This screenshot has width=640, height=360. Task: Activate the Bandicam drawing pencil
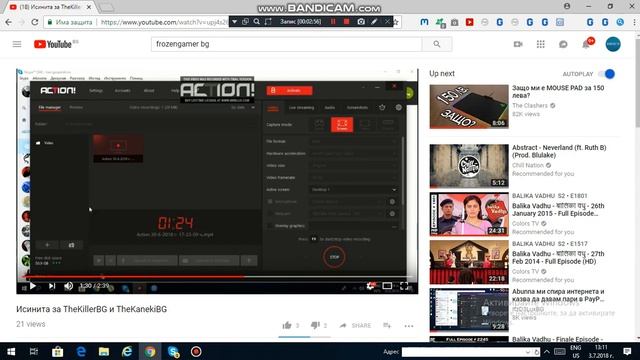tap(374, 22)
